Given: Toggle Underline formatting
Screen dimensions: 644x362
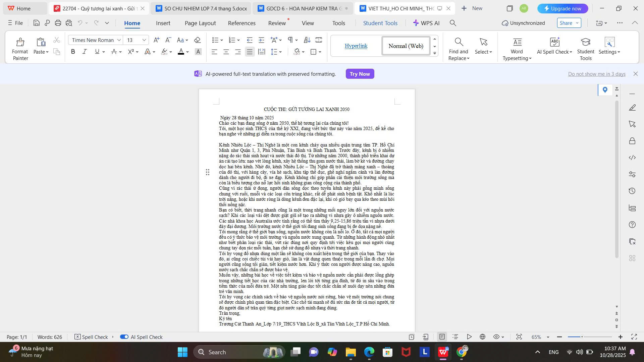Looking at the screenshot, I should pos(97,52).
